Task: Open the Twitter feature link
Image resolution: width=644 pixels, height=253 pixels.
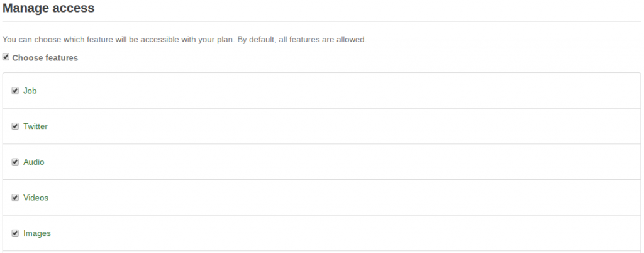Action: [35, 126]
